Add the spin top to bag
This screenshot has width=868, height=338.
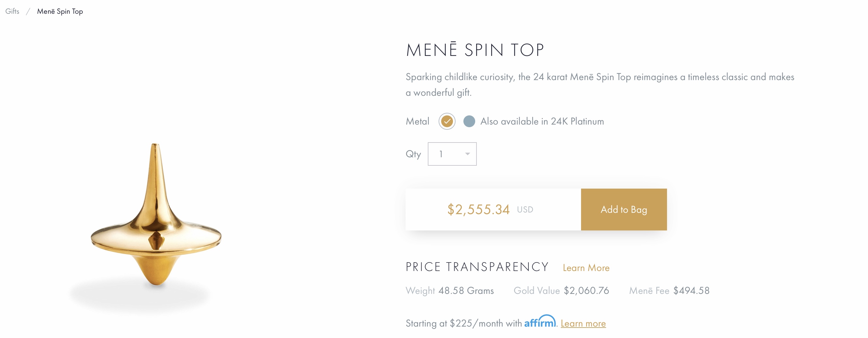pyautogui.click(x=624, y=210)
